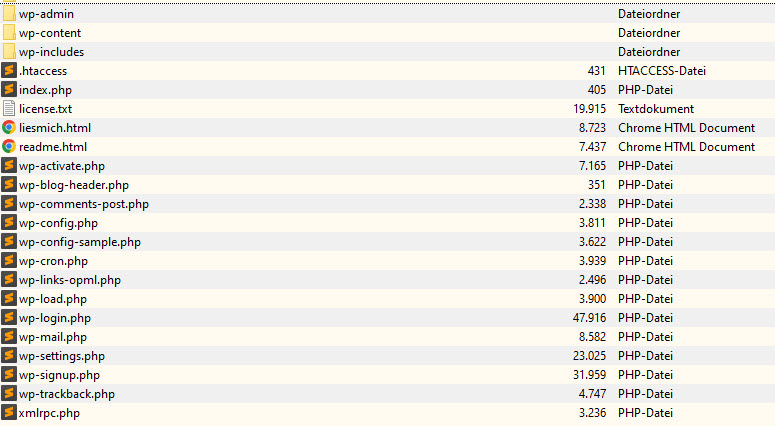Click the wp-login.php file icon
The width and height of the screenshot is (775, 426).
point(8,318)
